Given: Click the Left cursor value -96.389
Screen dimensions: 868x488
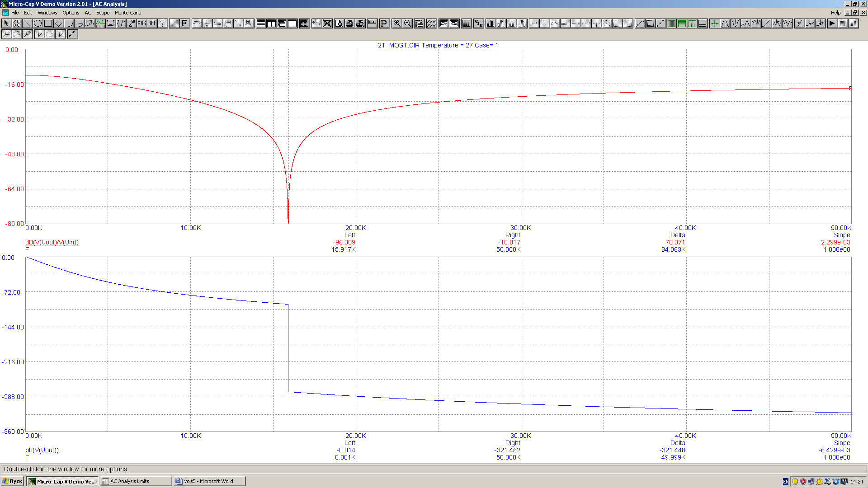Looking at the screenshot, I should point(344,243).
